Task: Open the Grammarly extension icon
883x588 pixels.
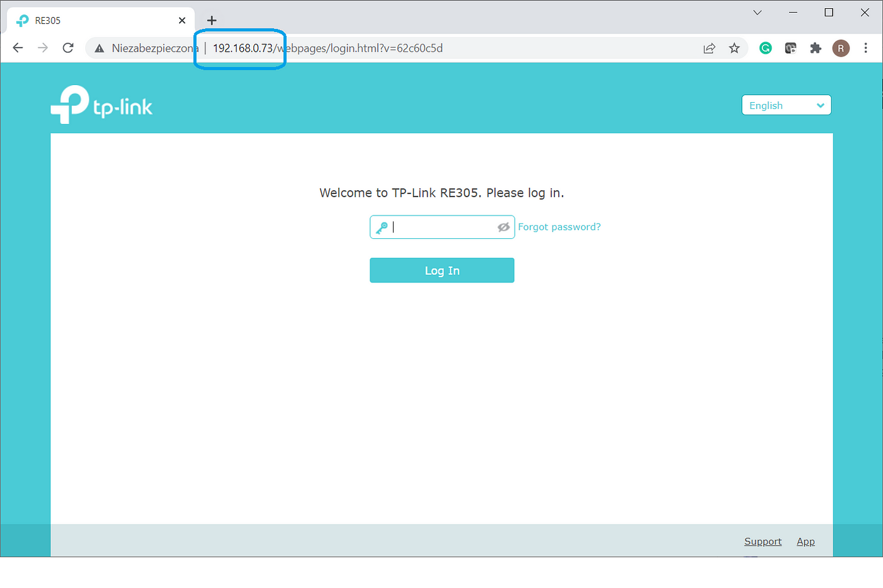Action: [766, 48]
